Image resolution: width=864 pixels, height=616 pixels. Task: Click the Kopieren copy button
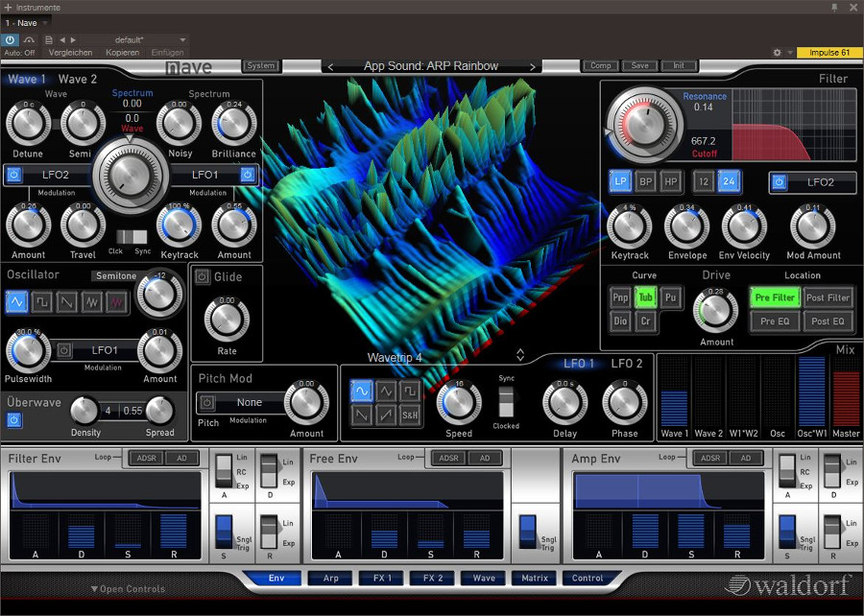(123, 53)
